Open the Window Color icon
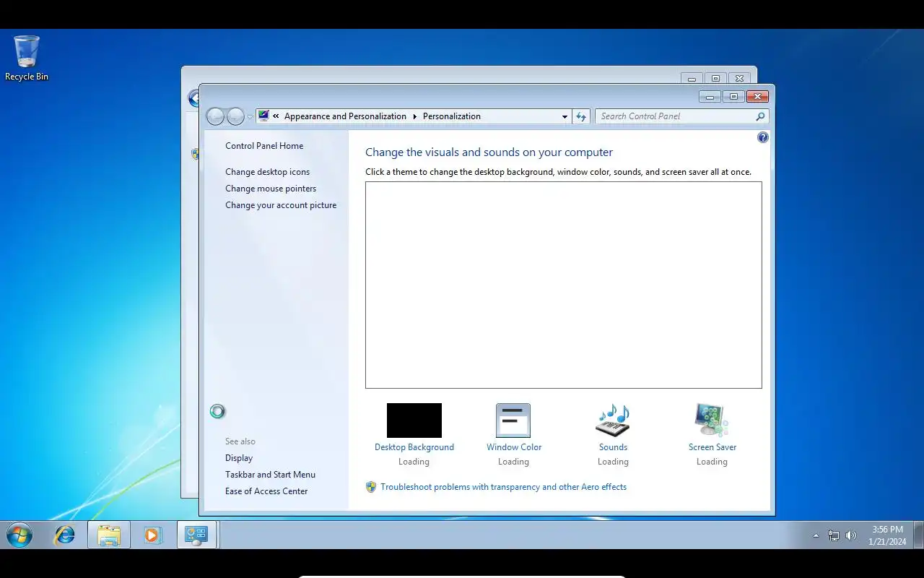Screen dimensions: 924x578 [x=513, y=420]
